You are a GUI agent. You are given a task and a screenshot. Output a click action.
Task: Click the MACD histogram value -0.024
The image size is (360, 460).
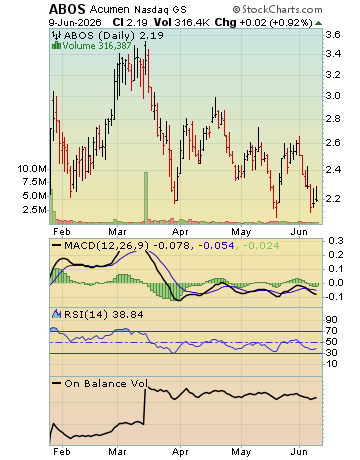coord(261,246)
